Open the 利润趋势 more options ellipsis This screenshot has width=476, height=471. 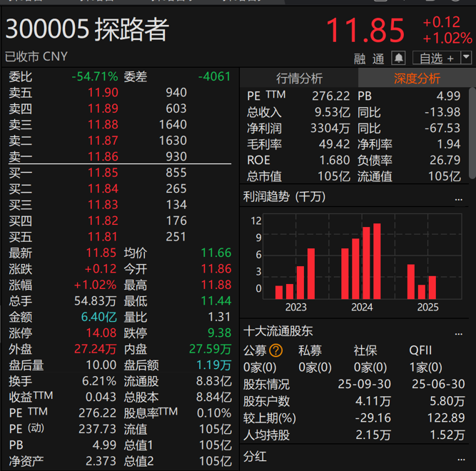458,198
